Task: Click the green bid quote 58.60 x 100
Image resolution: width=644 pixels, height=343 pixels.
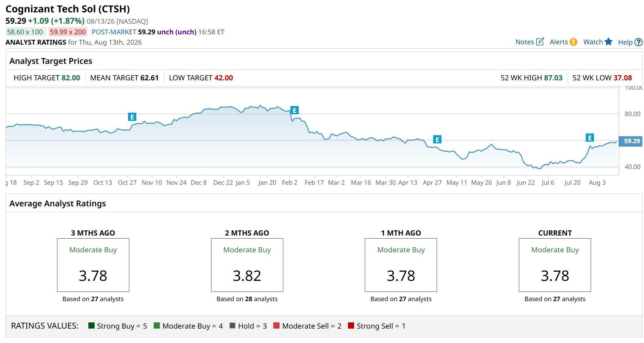Action: click(x=25, y=32)
